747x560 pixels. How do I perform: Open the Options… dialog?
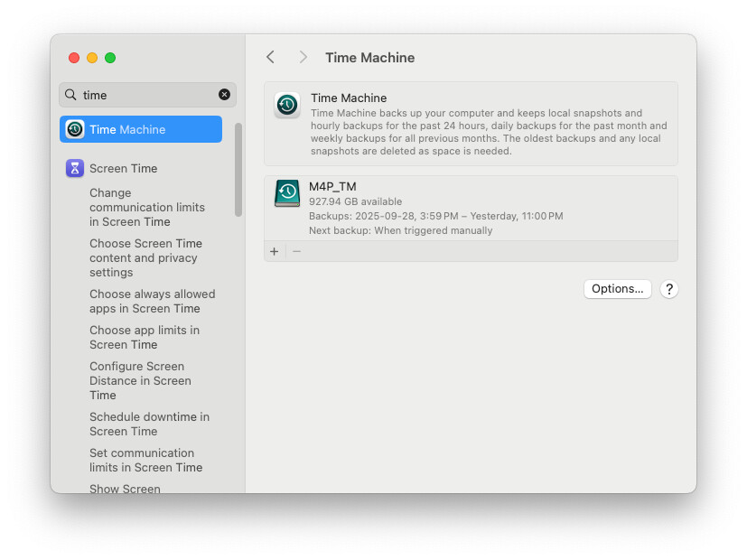[617, 289]
